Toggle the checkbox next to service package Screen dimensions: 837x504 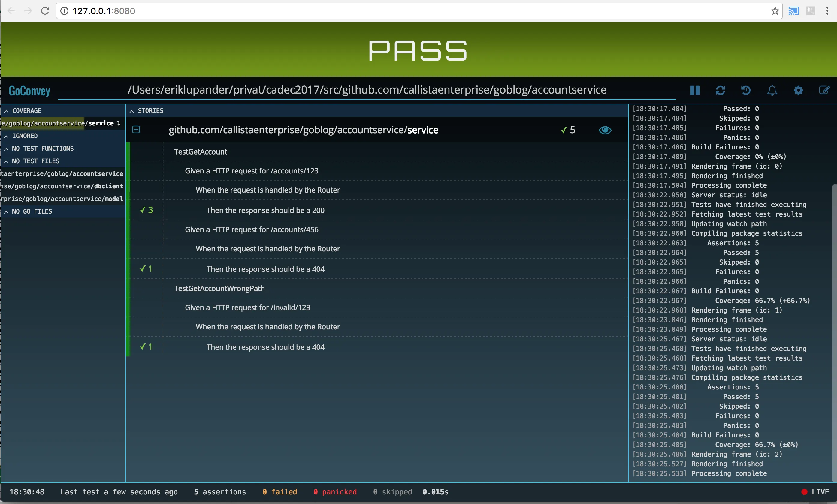pos(136,130)
